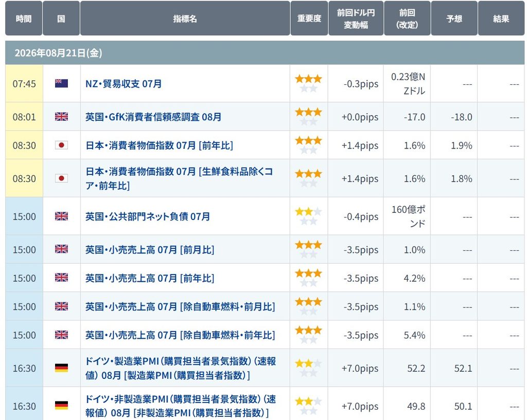Click the 1.1% previous value

414,307
